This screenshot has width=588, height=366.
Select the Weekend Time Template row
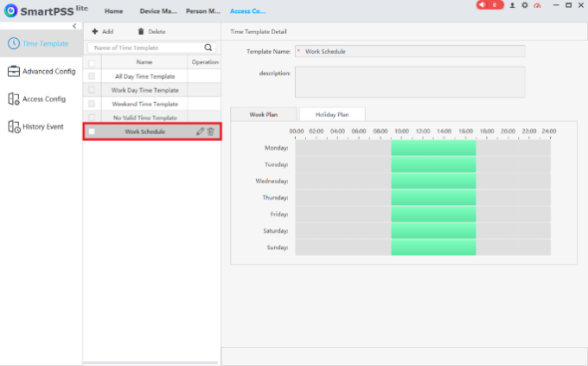pos(152,104)
